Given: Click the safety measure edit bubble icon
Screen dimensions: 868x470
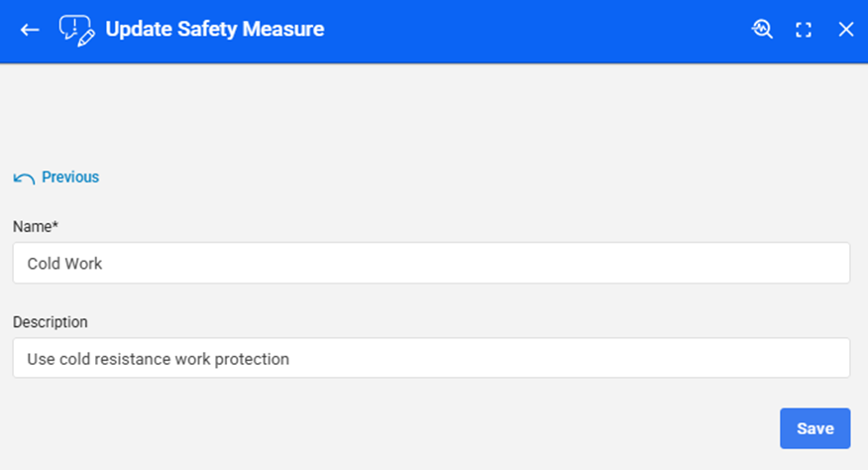Looking at the screenshot, I should click(x=76, y=30).
